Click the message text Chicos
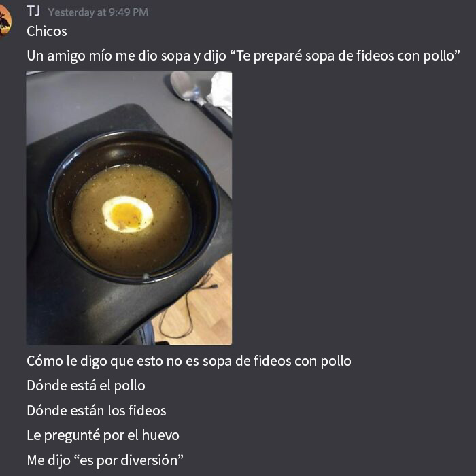The height and width of the screenshot is (476, 476). click(47, 31)
